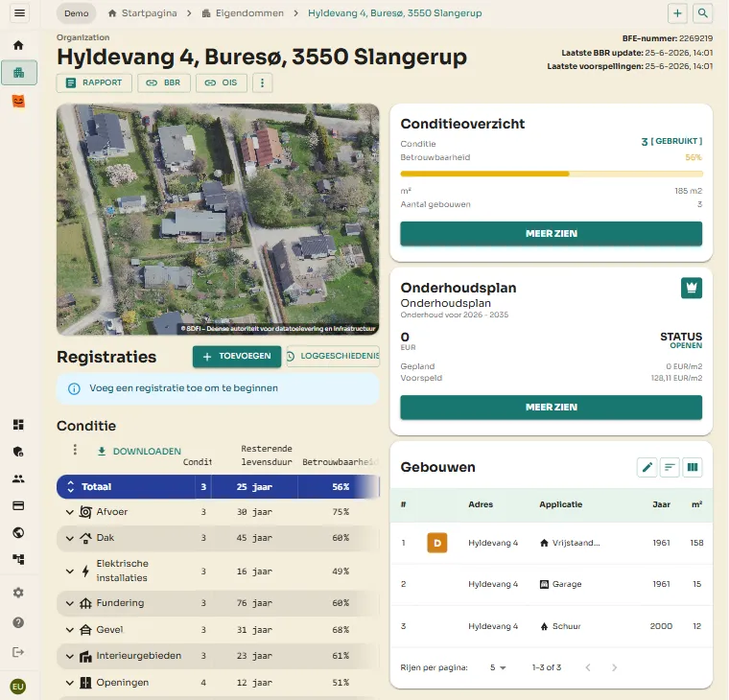The image size is (729, 700).
Task: Open the globe icon in sidebar
Action: 18,532
